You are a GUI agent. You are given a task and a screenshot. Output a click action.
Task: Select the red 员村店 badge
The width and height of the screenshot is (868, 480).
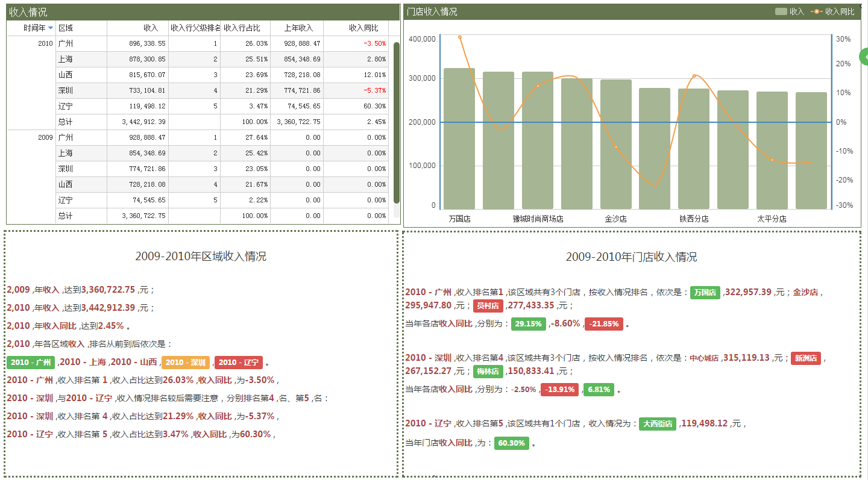(488, 306)
